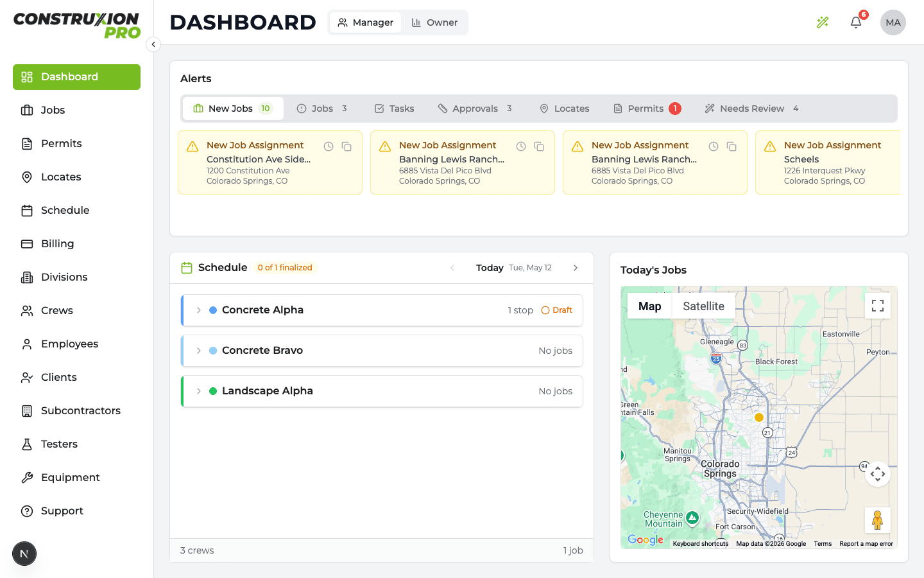This screenshot has height=578, width=924.
Task: Click the Draft status on Concrete Alpha
Action: pos(557,310)
